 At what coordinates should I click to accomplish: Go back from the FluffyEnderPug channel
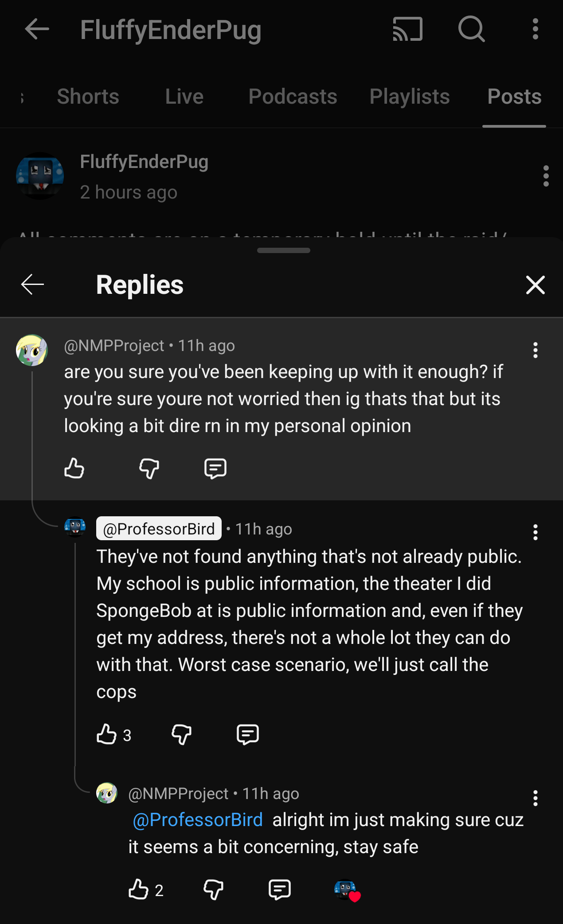tap(37, 29)
